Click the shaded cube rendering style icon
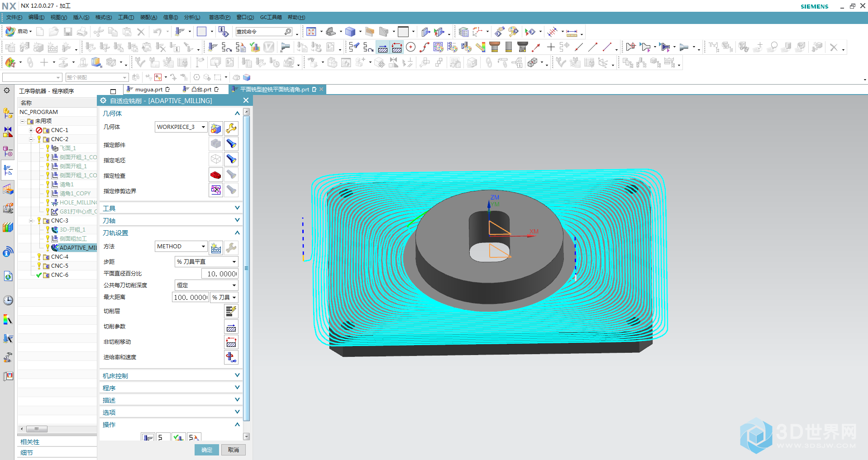This screenshot has height=460, width=868. tap(350, 32)
